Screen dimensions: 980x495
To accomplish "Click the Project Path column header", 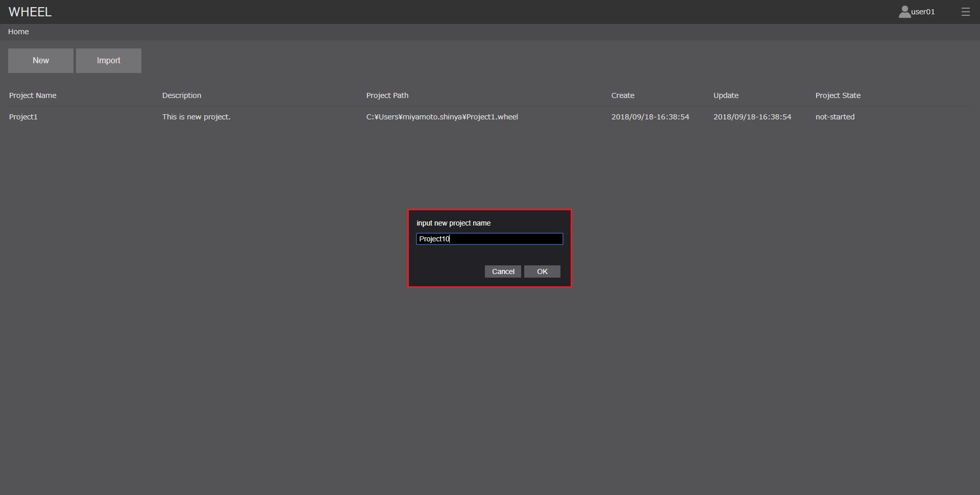I will tap(387, 95).
